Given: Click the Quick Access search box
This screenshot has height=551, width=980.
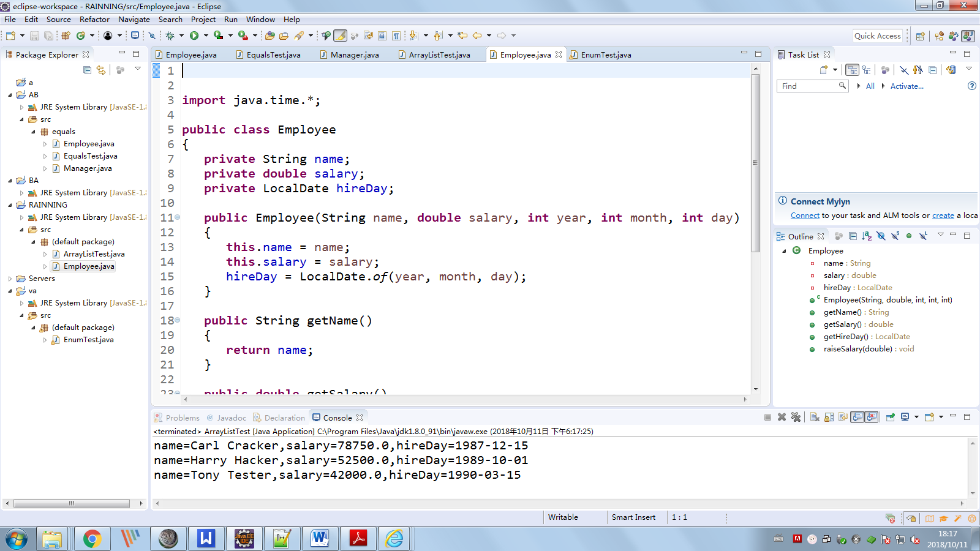Looking at the screenshot, I should tap(878, 36).
